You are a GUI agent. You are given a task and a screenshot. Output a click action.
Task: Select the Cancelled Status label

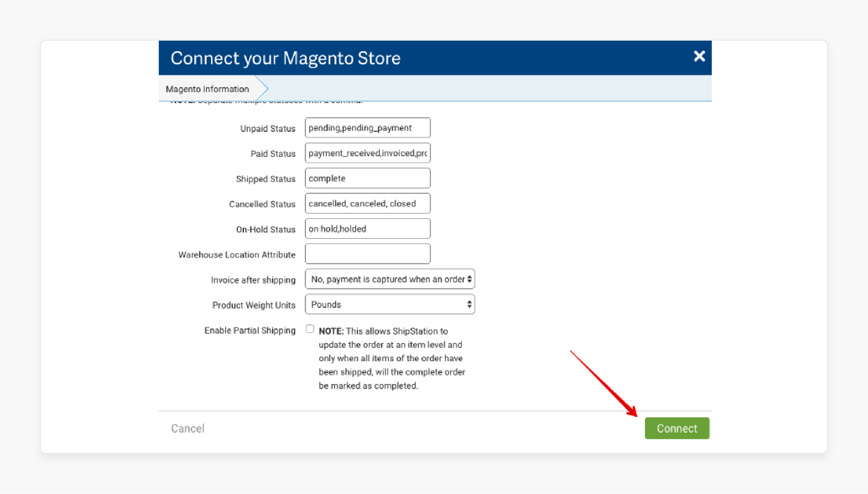pos(262,204)
